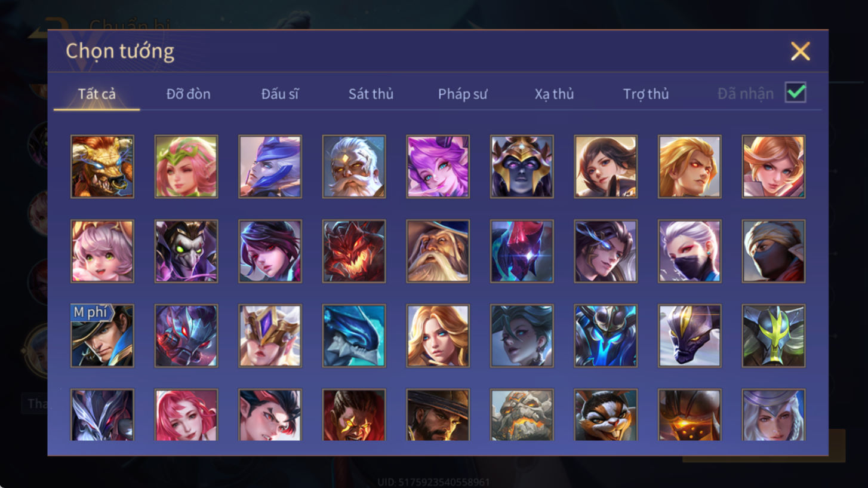
Task: Select the wizard with grey hat portrait
Action: [x=438, y=251]
